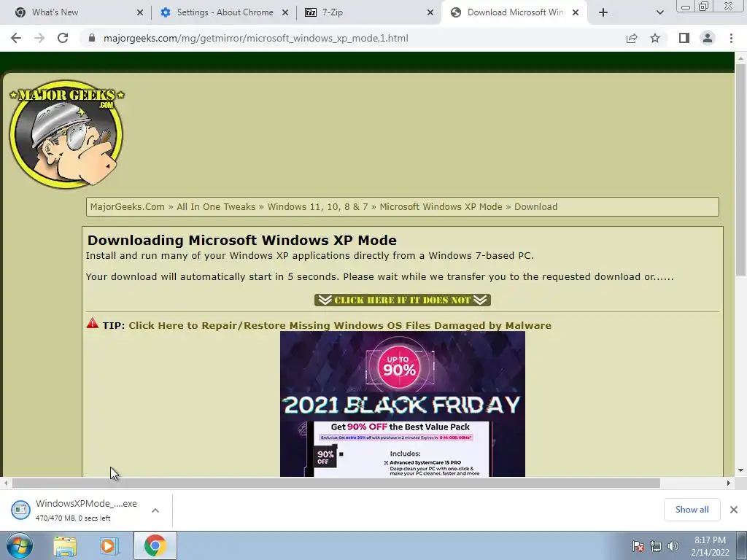Share this page using share icon
The height and width of the screenshot is (560, 747).
632,38
